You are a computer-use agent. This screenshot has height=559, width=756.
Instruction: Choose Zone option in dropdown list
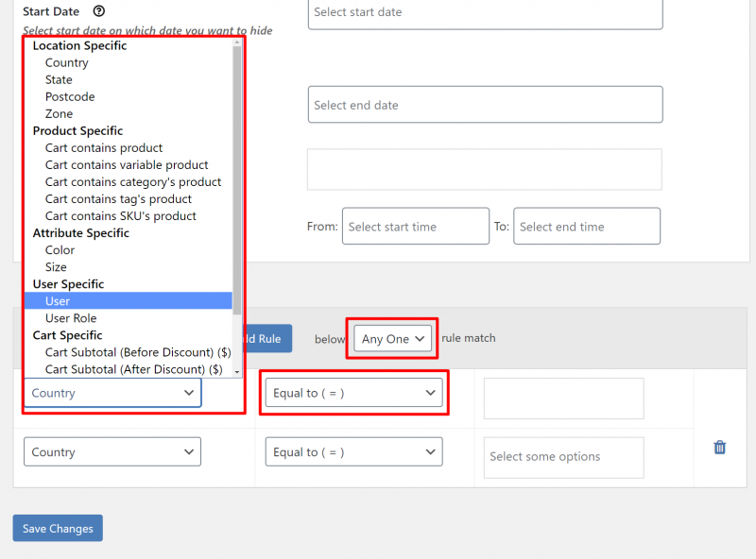click(129, 113)
